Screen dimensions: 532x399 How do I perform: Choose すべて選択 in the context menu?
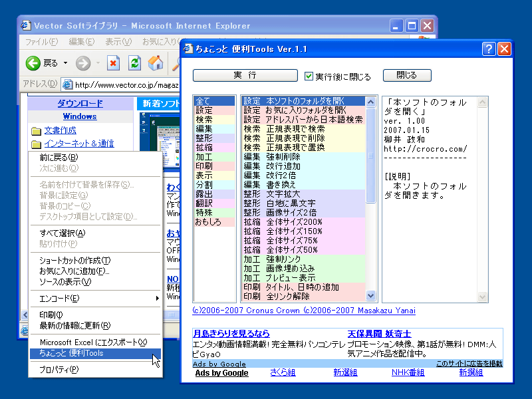(x=95, y=233)
